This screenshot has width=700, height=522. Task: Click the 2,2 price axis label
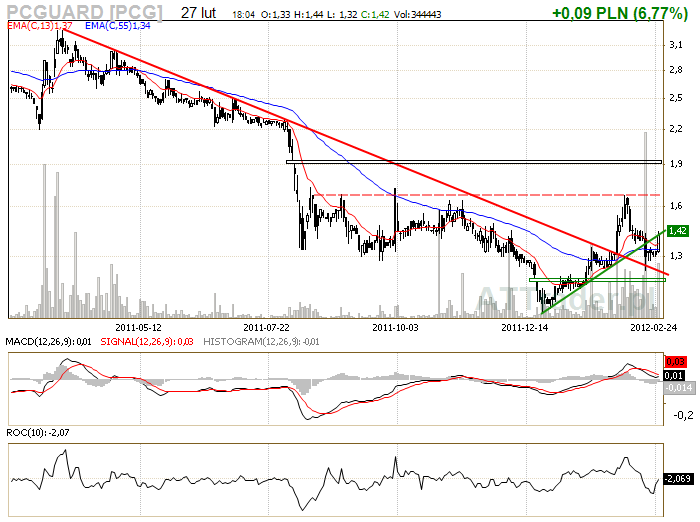click(x=675, y=129)
